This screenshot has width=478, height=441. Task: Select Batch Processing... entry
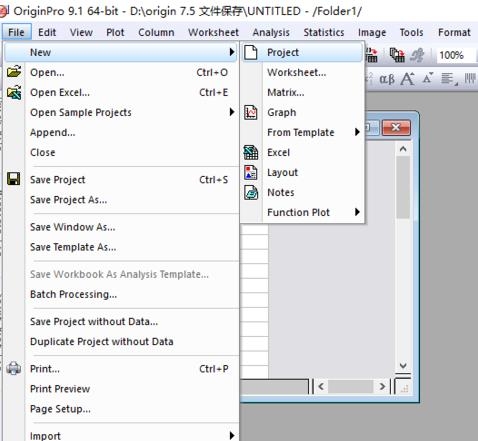click(x=73, y=294)
